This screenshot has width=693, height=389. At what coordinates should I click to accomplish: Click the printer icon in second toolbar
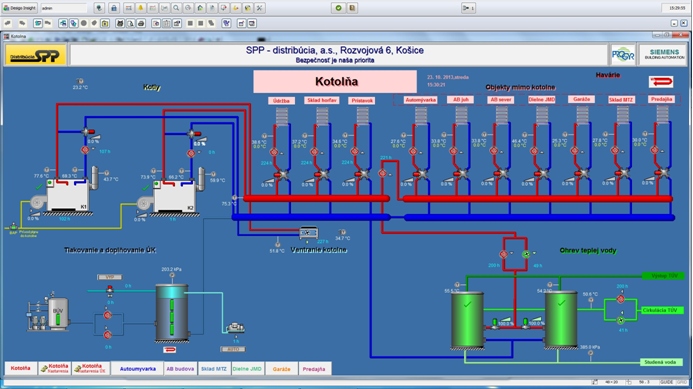click(141, 23)
